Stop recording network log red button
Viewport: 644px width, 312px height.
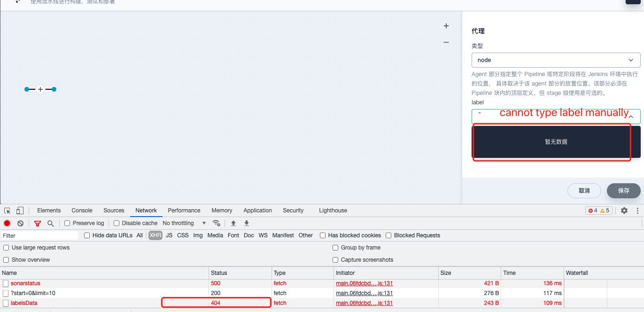pos(7,223)
